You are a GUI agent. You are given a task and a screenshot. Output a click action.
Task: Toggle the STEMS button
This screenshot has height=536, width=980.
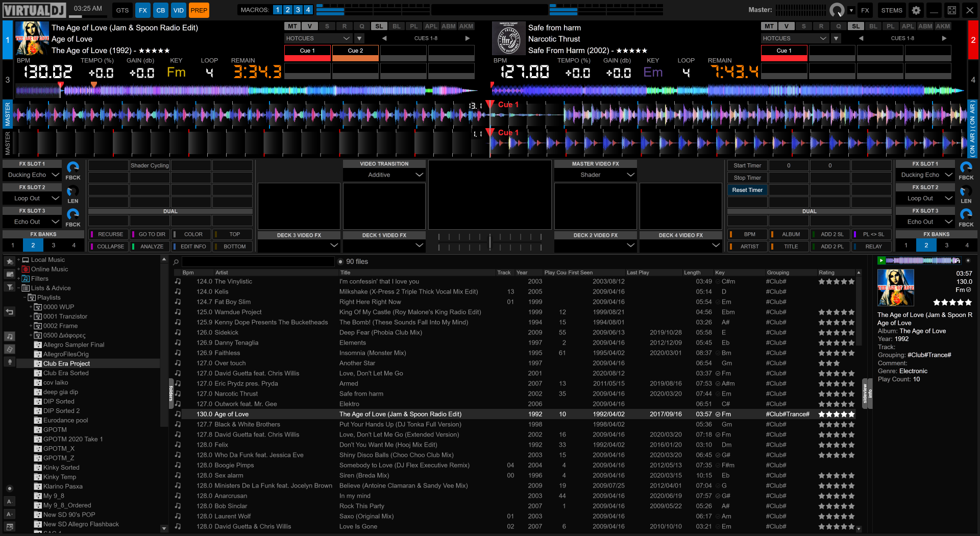point(892,10)
